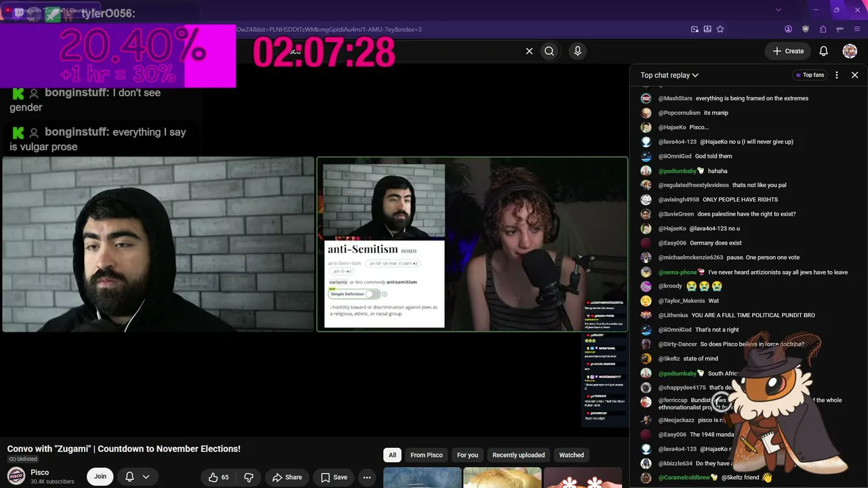
Task: Click chat author @Easy006 saying 'Germany does exist'
Action: (x=672, y=243)
